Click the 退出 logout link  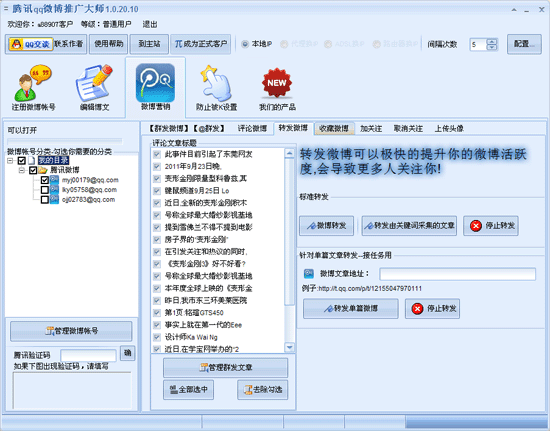pyautogui.click(x=150, y=24)
